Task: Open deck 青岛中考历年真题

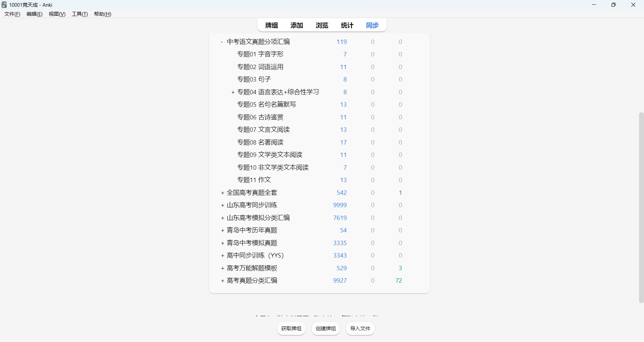Action: (252, 230)
